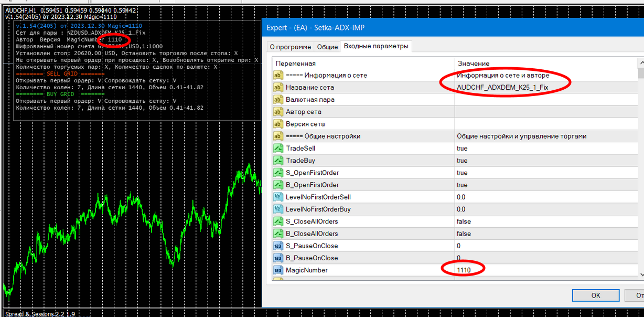Switch to the О программе tab
Viewport: 644px width, 317px height.
[290, 47]
